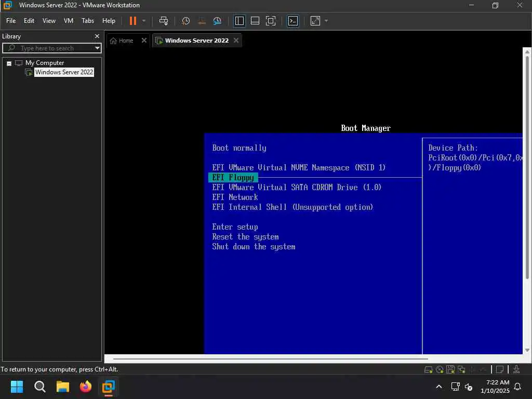Open the snapshot manager
This screenshot has width=532, height=399.
coord(217,21)
